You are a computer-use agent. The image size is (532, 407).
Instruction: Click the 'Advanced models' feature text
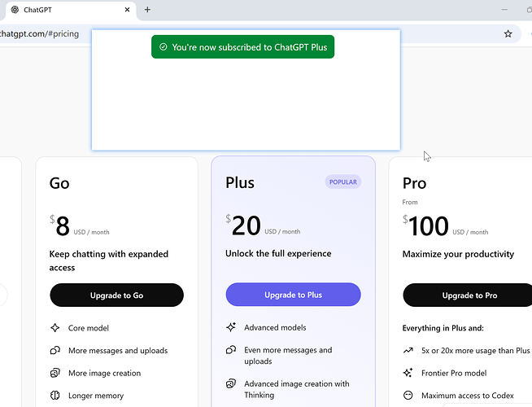pos(275,327)
